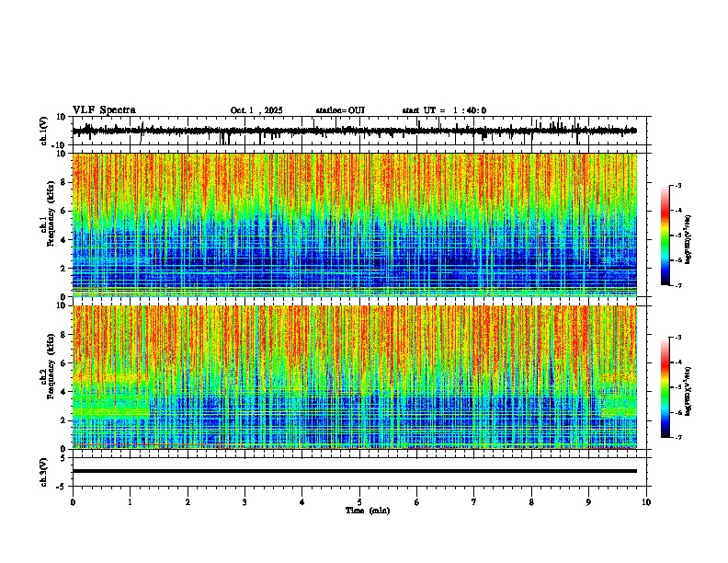Select the "Time (min)" axis title

click(368, 511)
